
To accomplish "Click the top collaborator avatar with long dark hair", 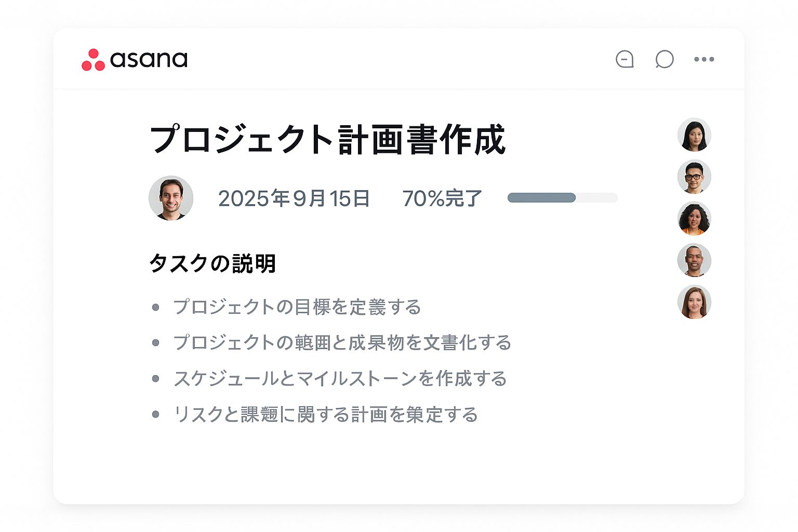I will point(694,135).
